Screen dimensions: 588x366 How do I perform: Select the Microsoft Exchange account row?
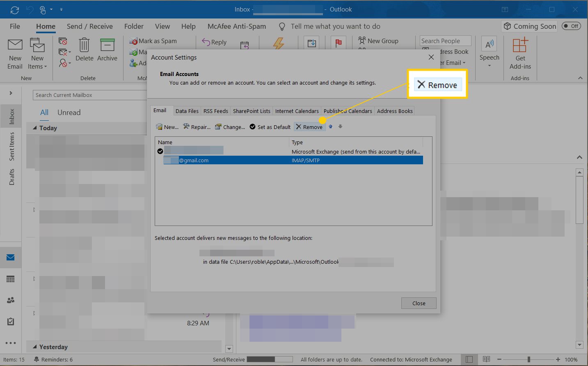[289, 152]
